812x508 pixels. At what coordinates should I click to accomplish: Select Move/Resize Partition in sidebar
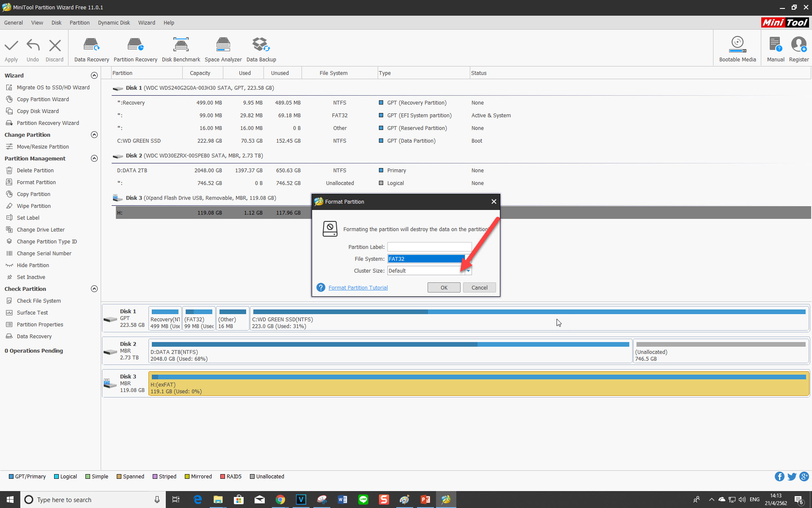43,146
